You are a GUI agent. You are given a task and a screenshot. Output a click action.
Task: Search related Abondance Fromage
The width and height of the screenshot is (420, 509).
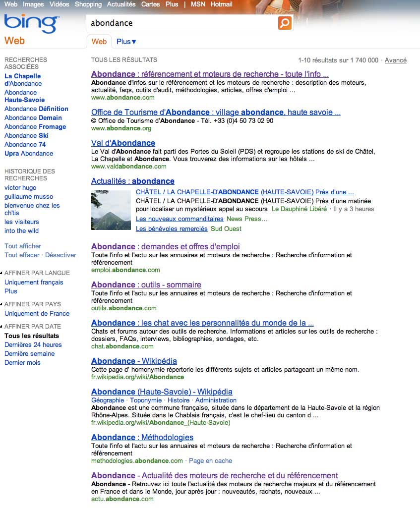(35, 126)
